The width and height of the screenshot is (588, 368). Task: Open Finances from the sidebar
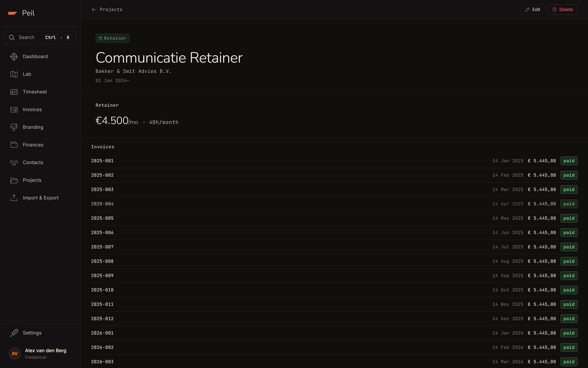coord(40,145)
